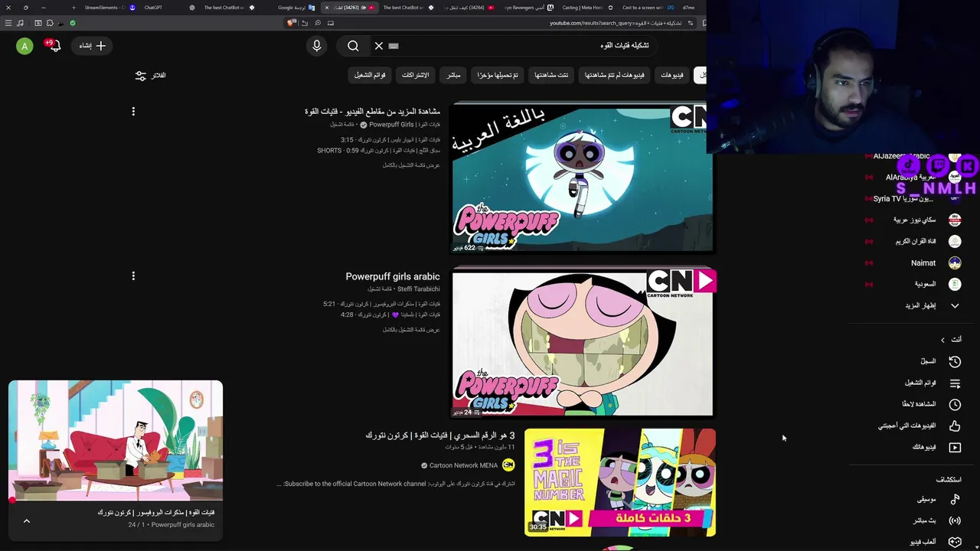980x551 pixels.
Task: Open the green account avatar with letter A
Action: pos(24,47)
